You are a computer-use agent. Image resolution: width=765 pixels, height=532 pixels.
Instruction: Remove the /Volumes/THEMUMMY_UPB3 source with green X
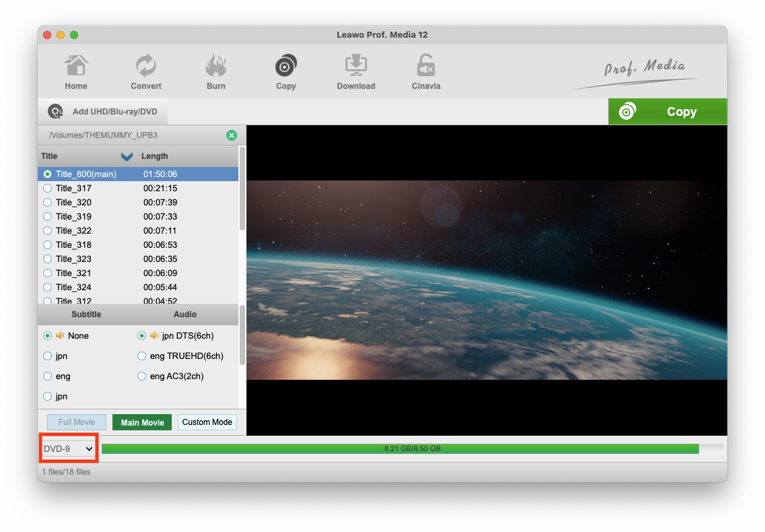232,135
